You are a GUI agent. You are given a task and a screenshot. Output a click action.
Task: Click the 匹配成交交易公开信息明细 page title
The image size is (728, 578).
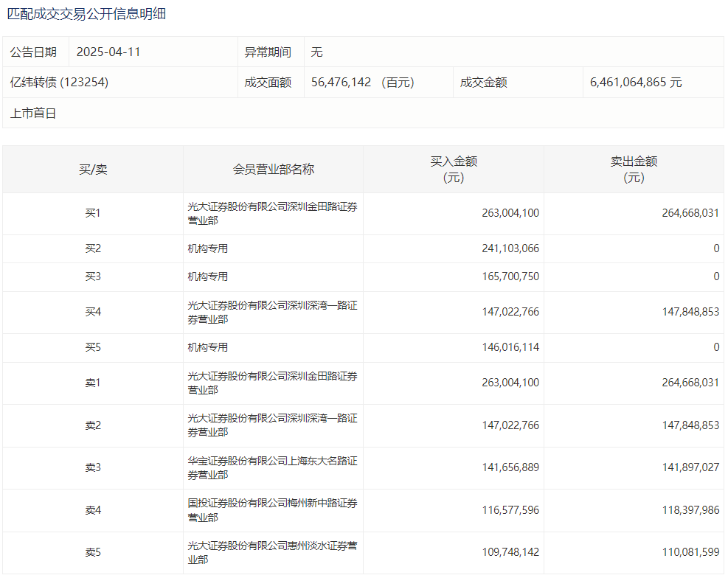click(x=86, y=14)
